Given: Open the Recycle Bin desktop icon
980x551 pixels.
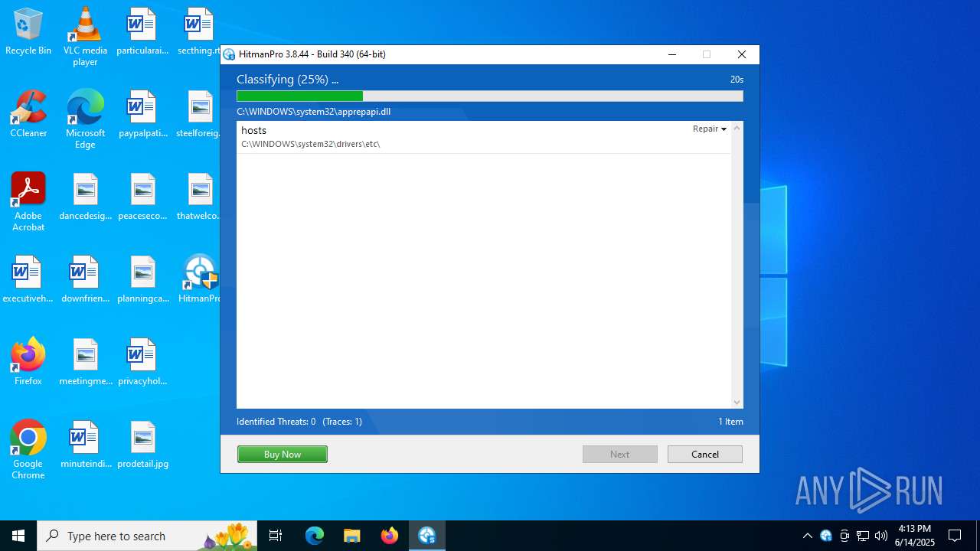Looking at the screenshot, I should (x=28, y=32).
